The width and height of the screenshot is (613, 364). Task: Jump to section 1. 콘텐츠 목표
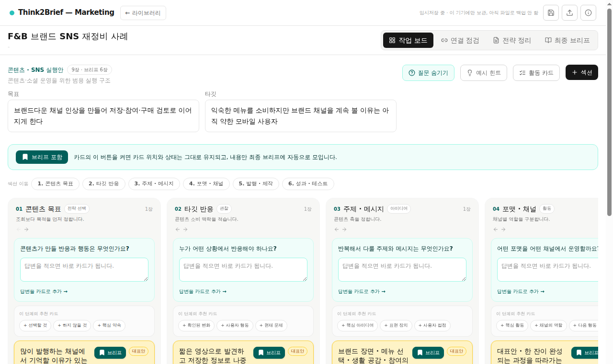[55, 184]
